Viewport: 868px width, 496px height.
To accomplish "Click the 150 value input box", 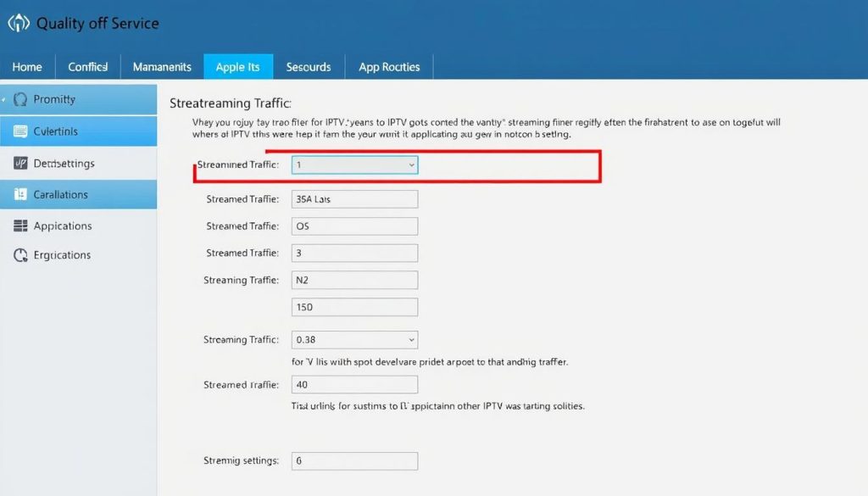I will click(354, 306).
